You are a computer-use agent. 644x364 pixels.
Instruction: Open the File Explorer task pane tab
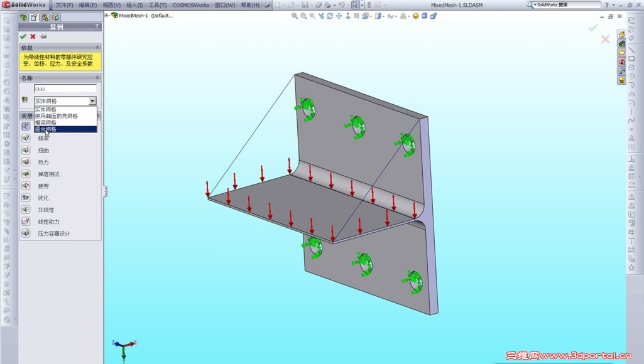click(x=622, y=53)
